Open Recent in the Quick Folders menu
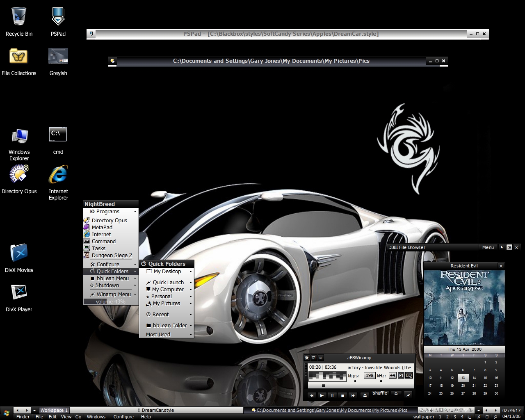 pos(167,314)
